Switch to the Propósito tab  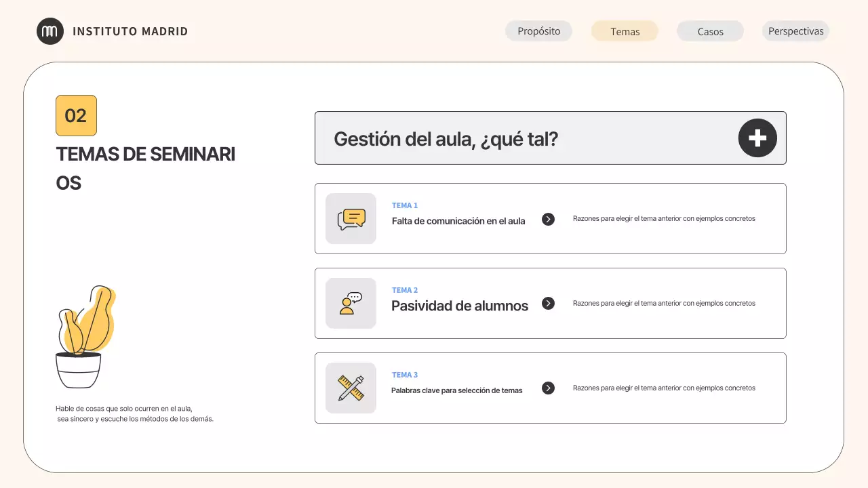[x=538, y=30]
